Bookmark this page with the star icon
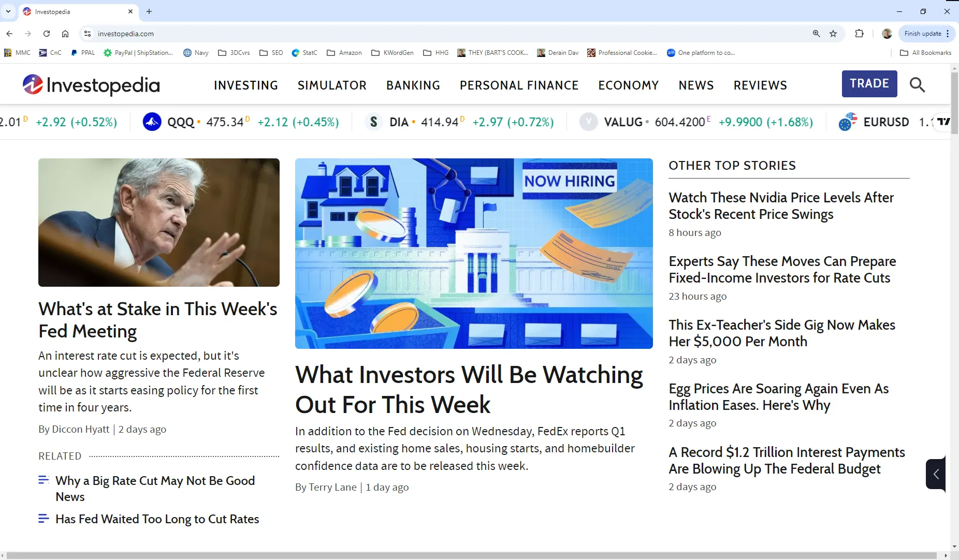The image size is (959, 560). point(833,34)
